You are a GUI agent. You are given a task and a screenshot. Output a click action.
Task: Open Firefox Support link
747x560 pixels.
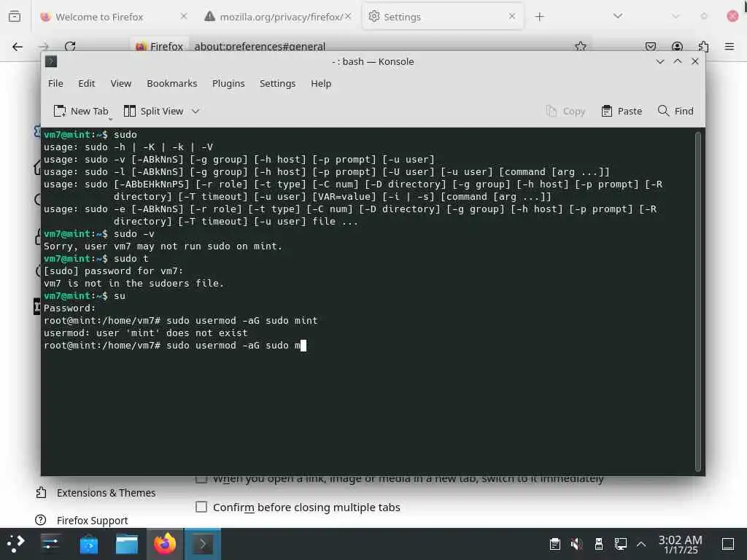(x=82, y=520)
